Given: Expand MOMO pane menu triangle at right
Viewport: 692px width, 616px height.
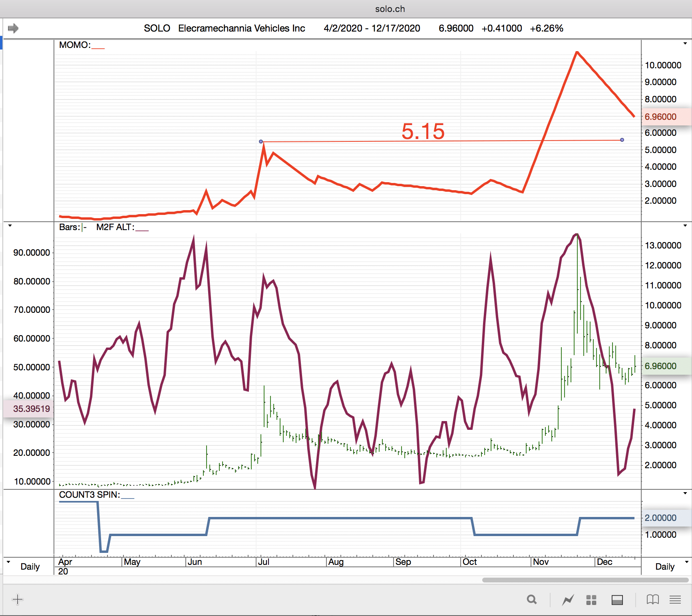Looking at the screenshot, I should 685,43.
